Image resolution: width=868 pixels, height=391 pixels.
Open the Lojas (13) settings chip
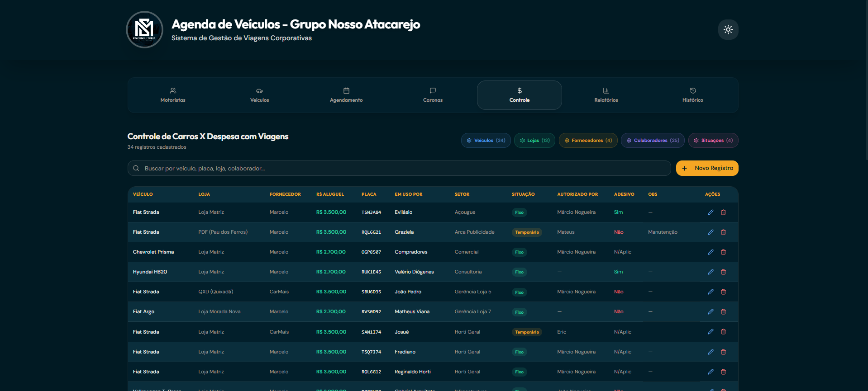pos(534,140)
